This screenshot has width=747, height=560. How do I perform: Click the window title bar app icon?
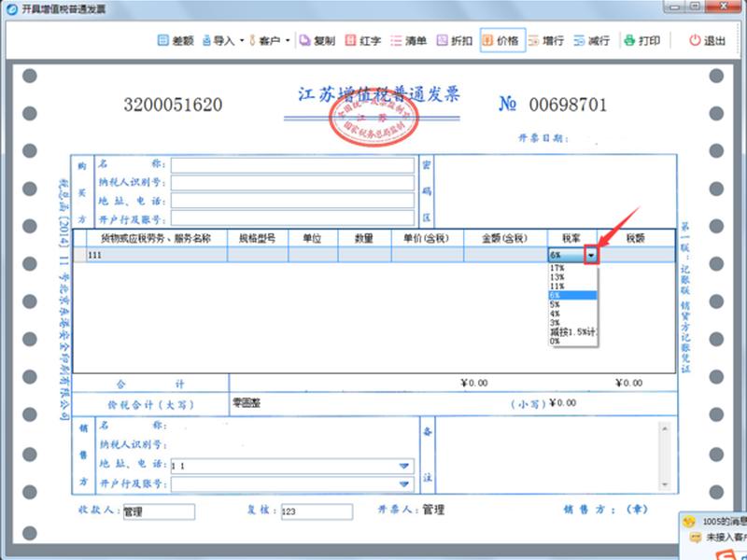coord(12,8)
